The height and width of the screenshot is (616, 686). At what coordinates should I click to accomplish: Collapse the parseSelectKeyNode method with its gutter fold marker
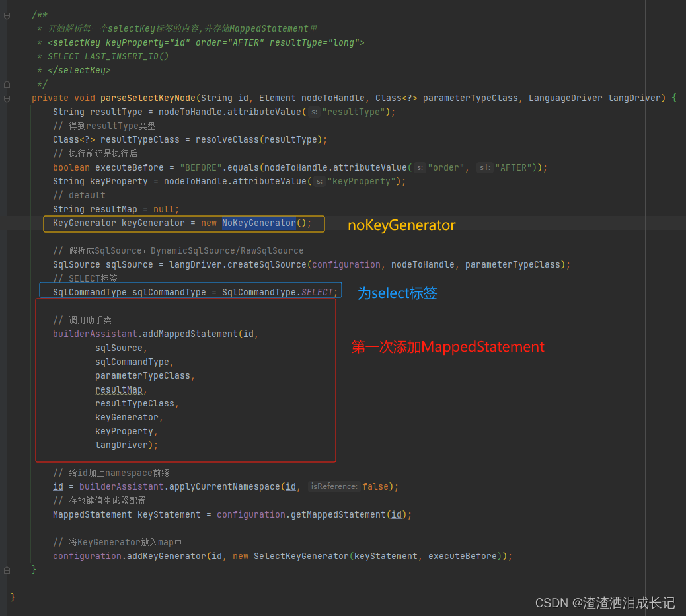[7, 98]
